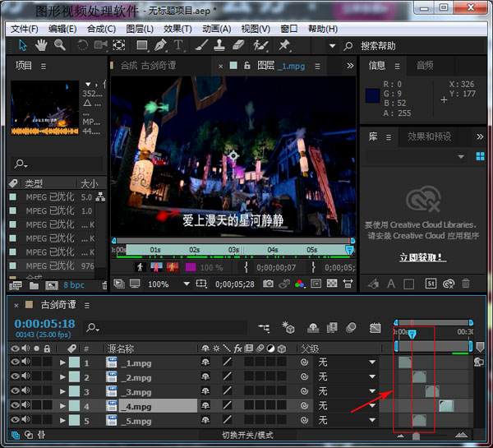Toggle shy switch on _2.mpg layer
Image resolution: width=493 pixels, height=448 pixels.
click(x=205, y=376)
